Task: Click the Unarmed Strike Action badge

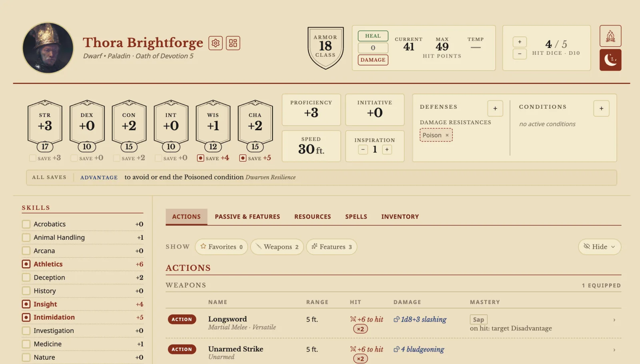Action: 182,349
